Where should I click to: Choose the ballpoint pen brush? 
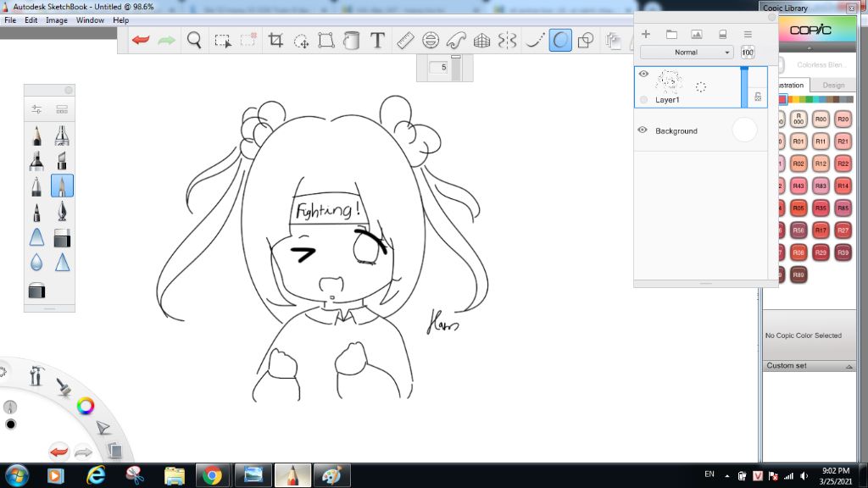click(x=36, y=186)
